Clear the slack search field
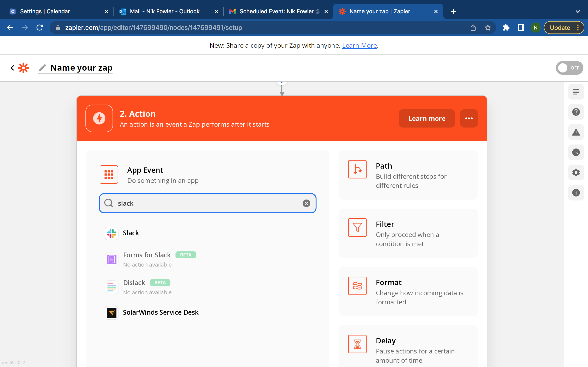The height and width of the screenshot is (367, 588). 306,203
